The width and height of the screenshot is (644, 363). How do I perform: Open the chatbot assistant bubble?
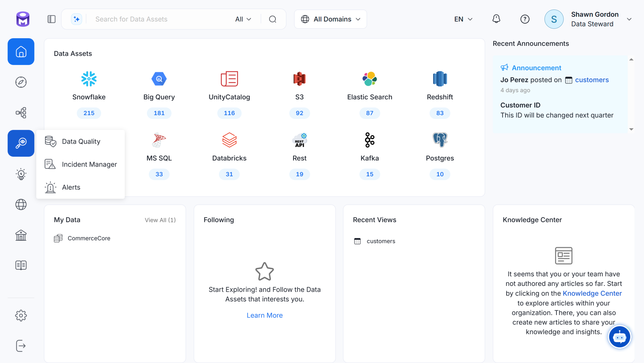(619, 337)
